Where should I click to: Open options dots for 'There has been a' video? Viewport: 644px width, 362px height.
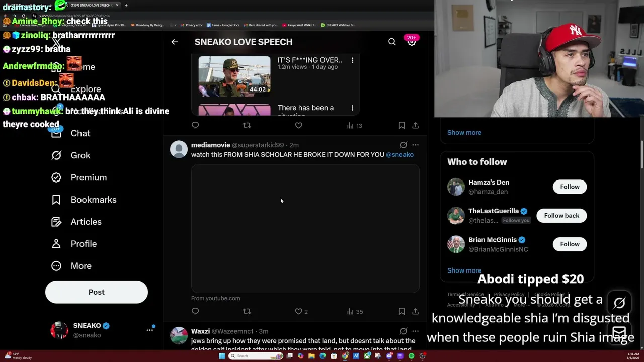tap(352, 108)
